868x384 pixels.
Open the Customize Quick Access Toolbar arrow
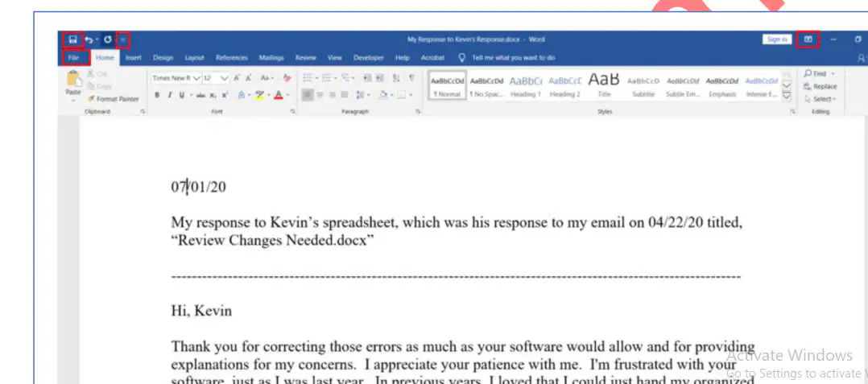(123, 39)
